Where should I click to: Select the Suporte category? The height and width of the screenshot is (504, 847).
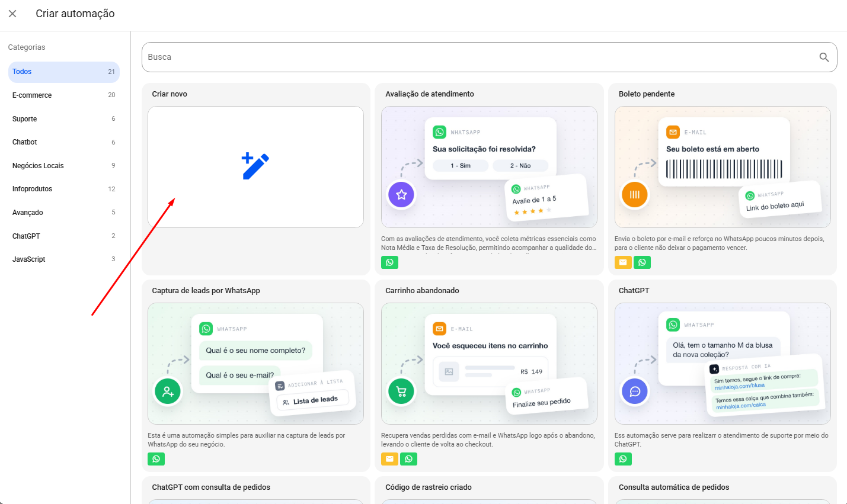[x=64, y=119]
